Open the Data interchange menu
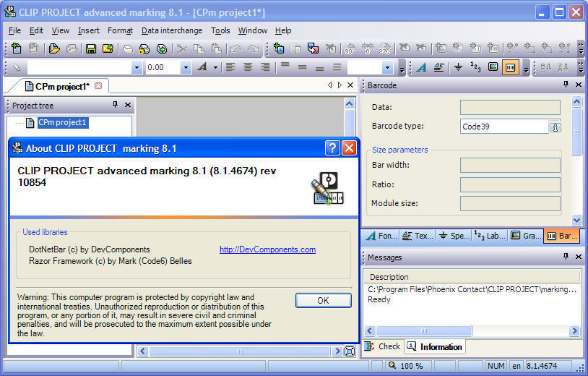This screenshot has height=376, width=588. [x=172, y=30]
